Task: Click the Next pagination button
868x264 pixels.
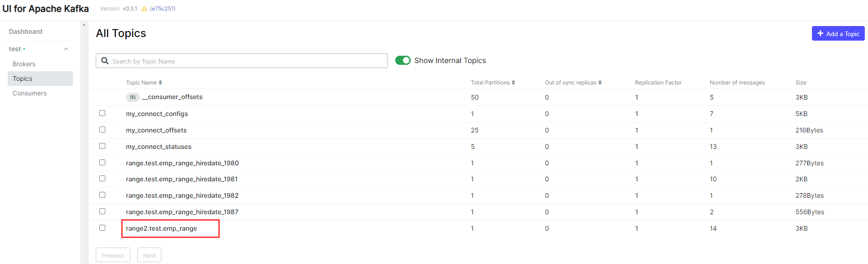Action: pyautogui.click(x=149, y=255)
